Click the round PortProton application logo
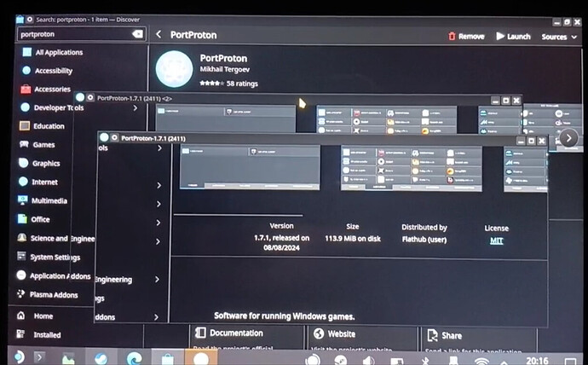This screenshot has width=588, height=365. tap(175, 69)
